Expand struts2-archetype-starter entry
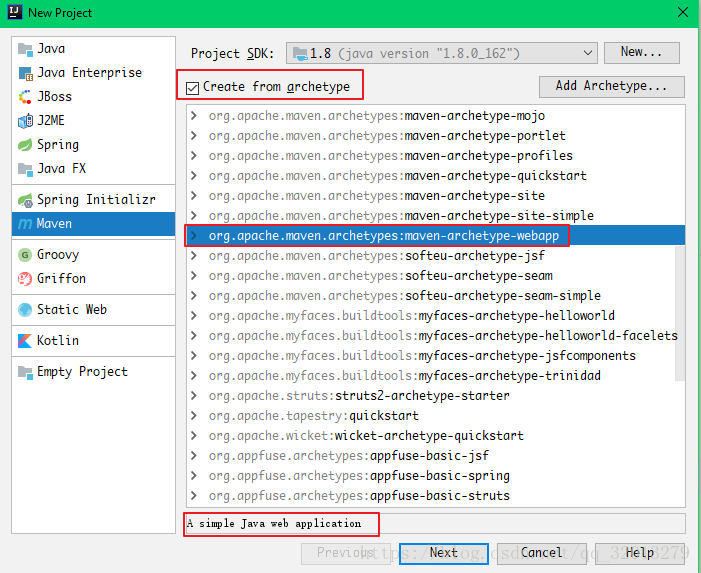The width and height of the screenshot is (701, 573). (194, 396)
